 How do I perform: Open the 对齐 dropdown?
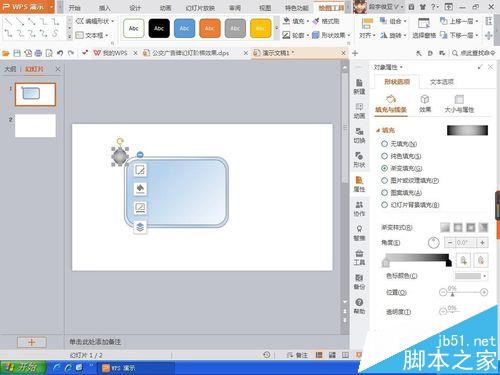(x=367, y=28)
